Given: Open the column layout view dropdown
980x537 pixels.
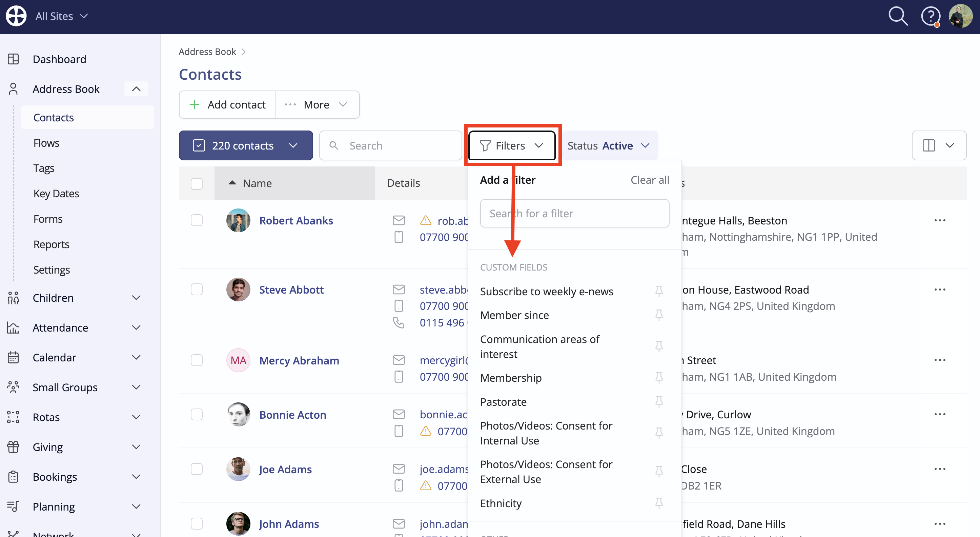Looking at the screenshot, I should pos(939,145).
